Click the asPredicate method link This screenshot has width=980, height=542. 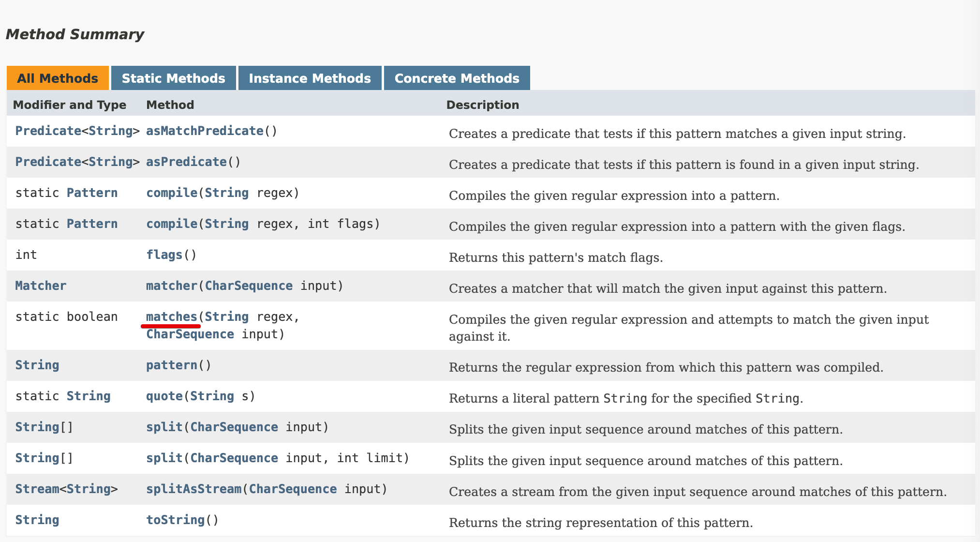pyautogui.click(x=186, y=162)
